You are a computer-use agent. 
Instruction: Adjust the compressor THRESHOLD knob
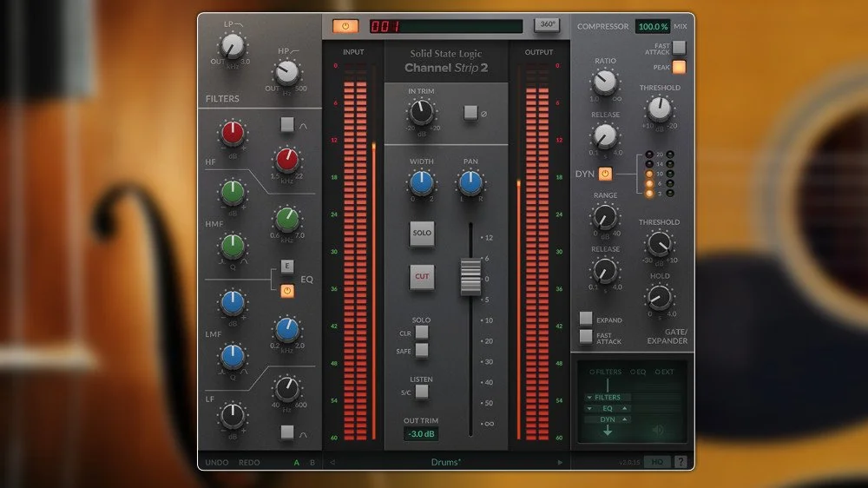[x=659, y=109]
